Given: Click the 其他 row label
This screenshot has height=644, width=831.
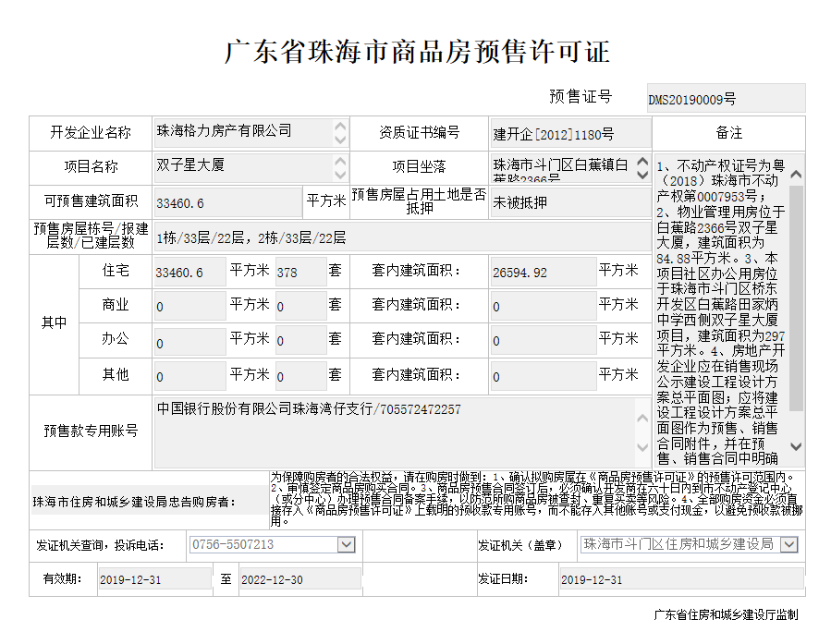Looking at the screenshot, I should (115, 374).
